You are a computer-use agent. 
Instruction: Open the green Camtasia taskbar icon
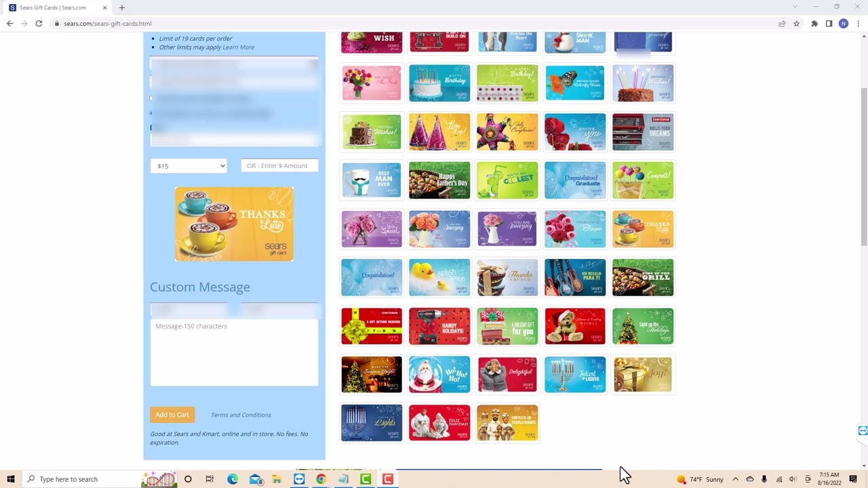click(366, 479)
